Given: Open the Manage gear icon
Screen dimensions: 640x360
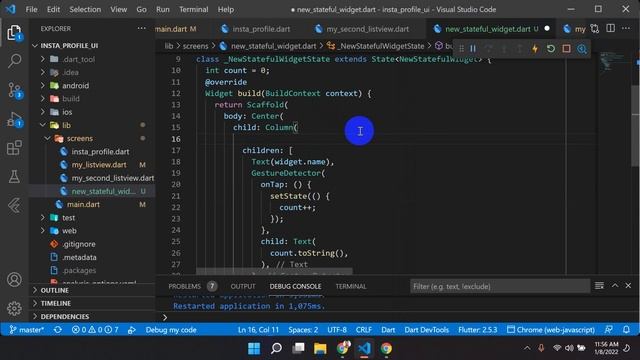Looking at the screenshot, I should click(x=14, y=308).
